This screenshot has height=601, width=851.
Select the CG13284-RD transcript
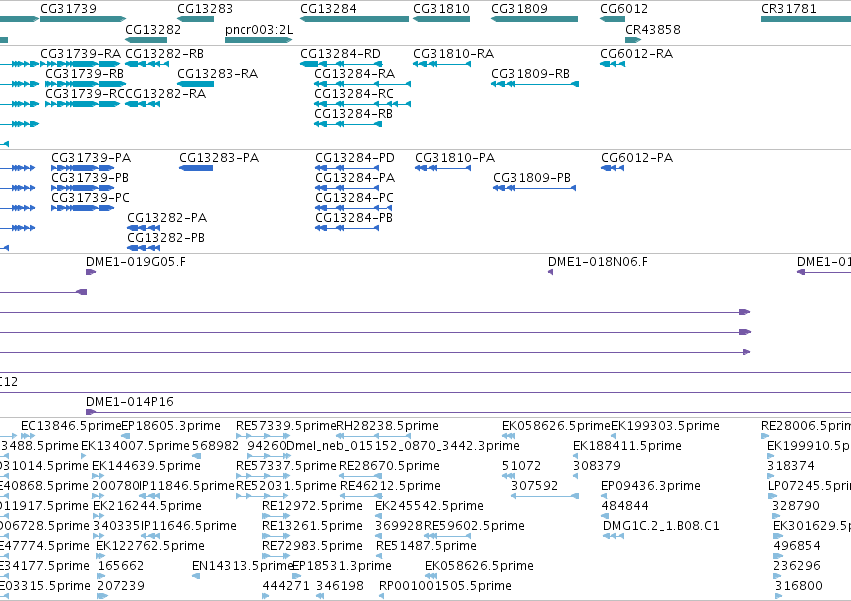341,64
